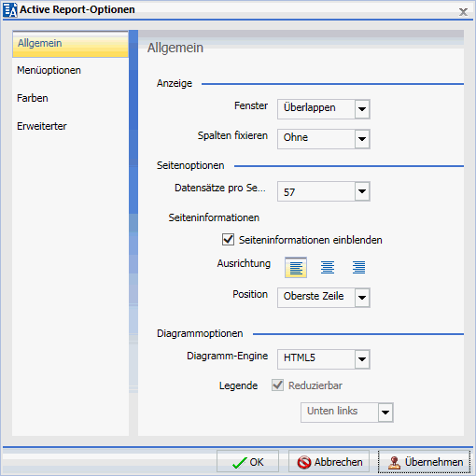
Task: Open the Unten links legend position dropdown
Action: pos(385,413)
